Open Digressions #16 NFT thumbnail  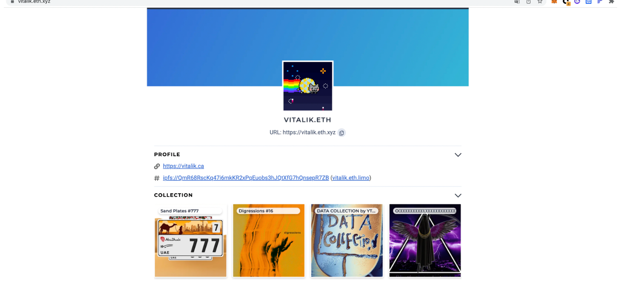(x=269, y=241)
